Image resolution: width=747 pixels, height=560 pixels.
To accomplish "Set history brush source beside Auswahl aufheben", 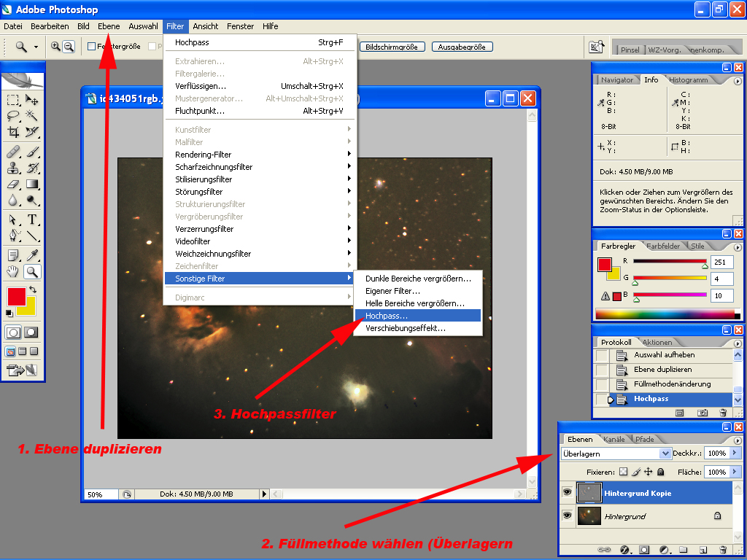I will (x=602, y=355).
